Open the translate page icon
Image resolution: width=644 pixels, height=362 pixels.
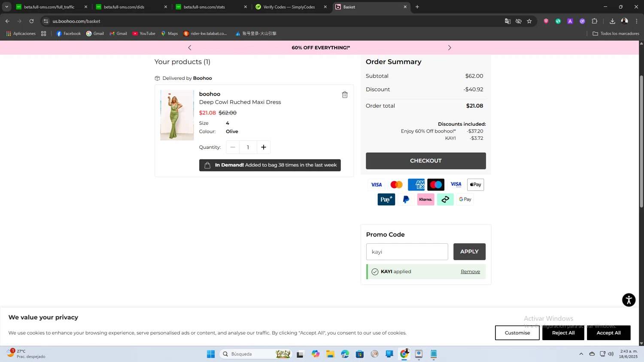coord(507,21)
